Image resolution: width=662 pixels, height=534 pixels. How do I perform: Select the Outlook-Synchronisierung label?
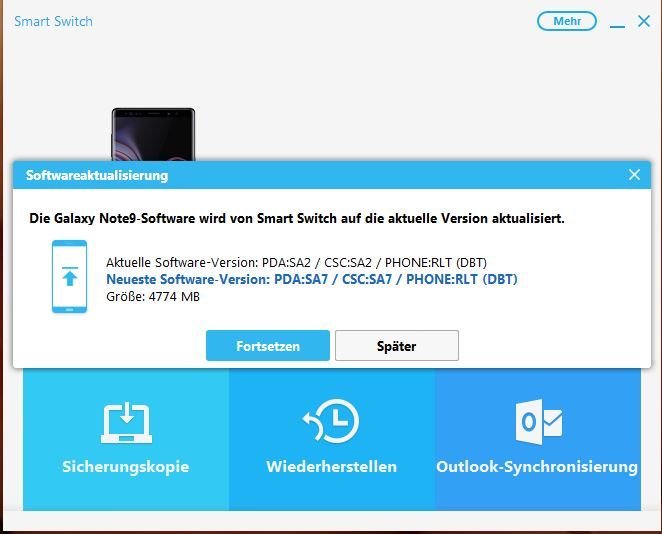point(537,467)
